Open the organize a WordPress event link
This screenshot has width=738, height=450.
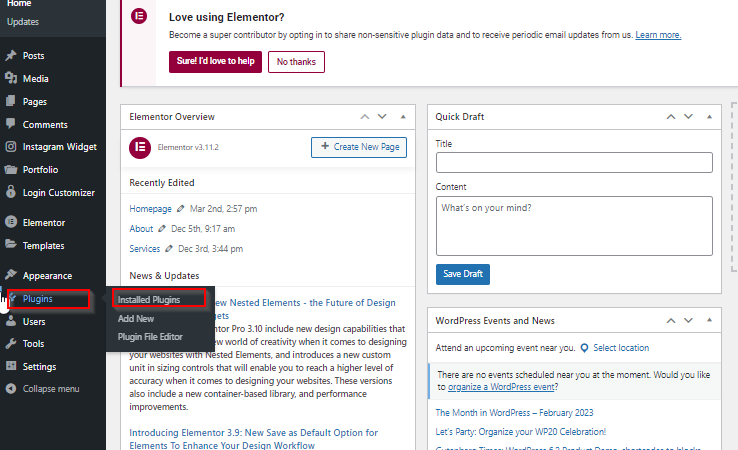click(501, 387)
